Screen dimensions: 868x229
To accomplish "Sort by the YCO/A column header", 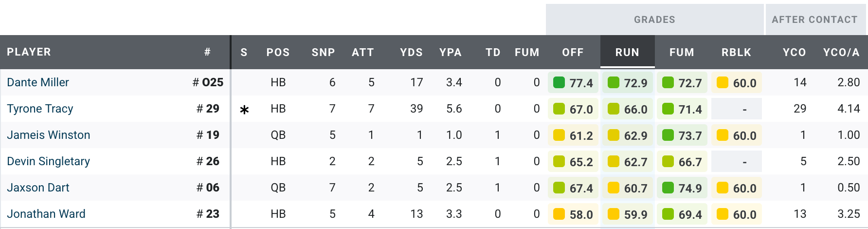I will (x=841, y=52).
